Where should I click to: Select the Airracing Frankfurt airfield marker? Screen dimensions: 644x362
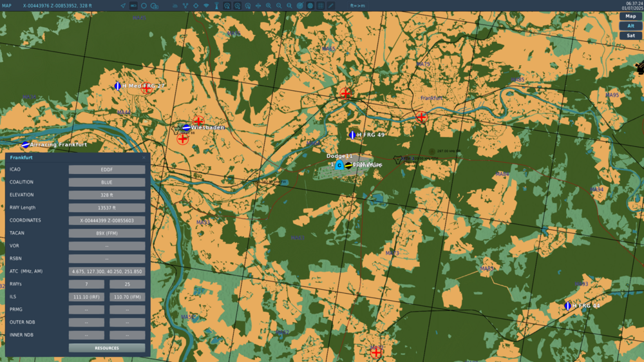(26, 145)
